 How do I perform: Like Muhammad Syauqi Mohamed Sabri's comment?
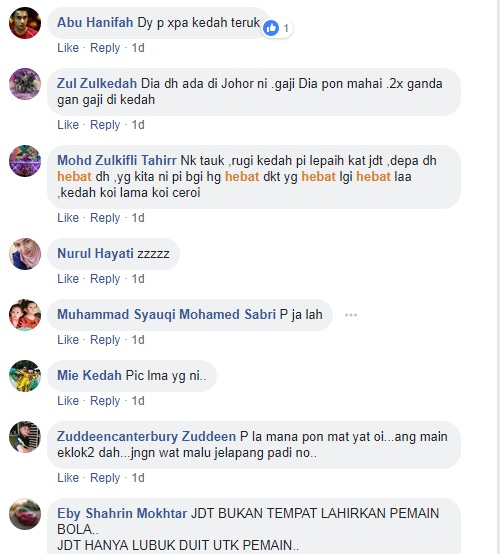point(68,340)
